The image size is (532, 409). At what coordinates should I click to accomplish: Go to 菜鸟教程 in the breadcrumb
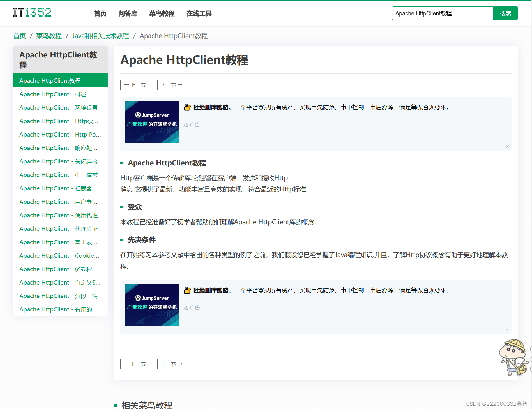49,36
